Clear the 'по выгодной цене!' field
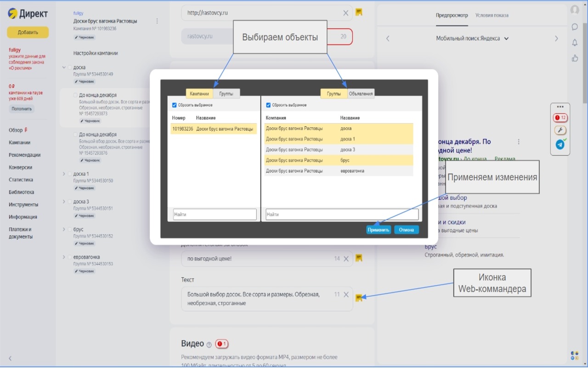This screenshot has height=368, width=588. (x=346, y=259)
